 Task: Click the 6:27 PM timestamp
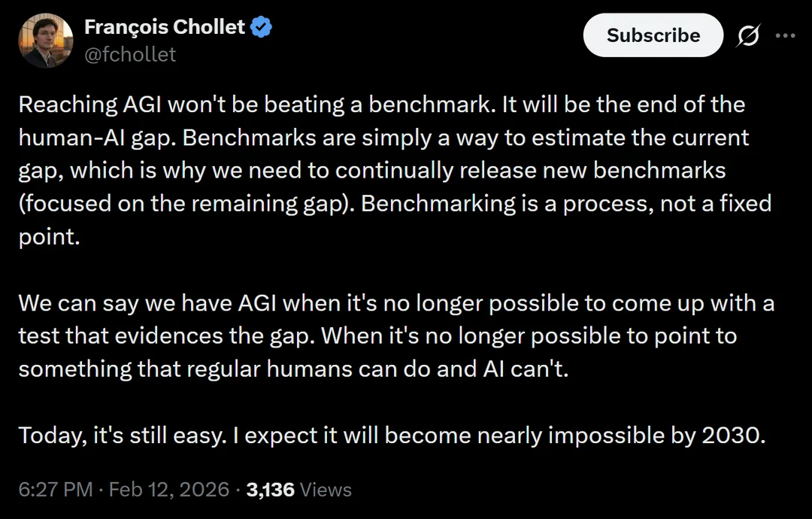click(x=56, y=490)
